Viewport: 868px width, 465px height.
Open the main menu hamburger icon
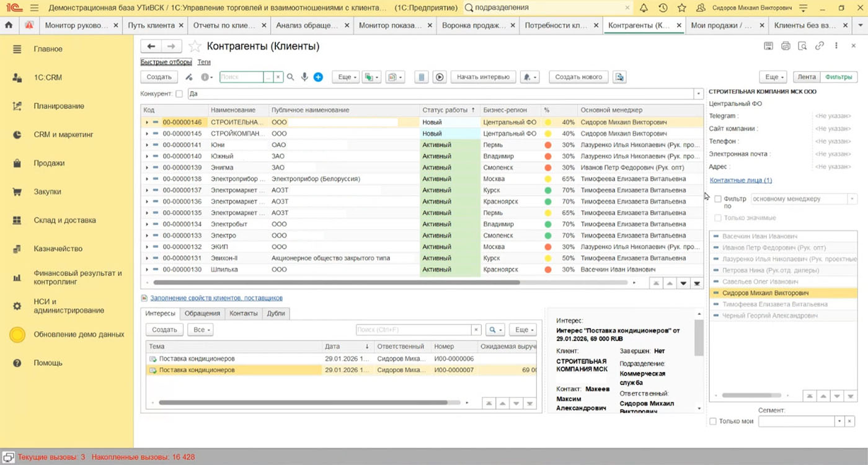click(34, 8)
